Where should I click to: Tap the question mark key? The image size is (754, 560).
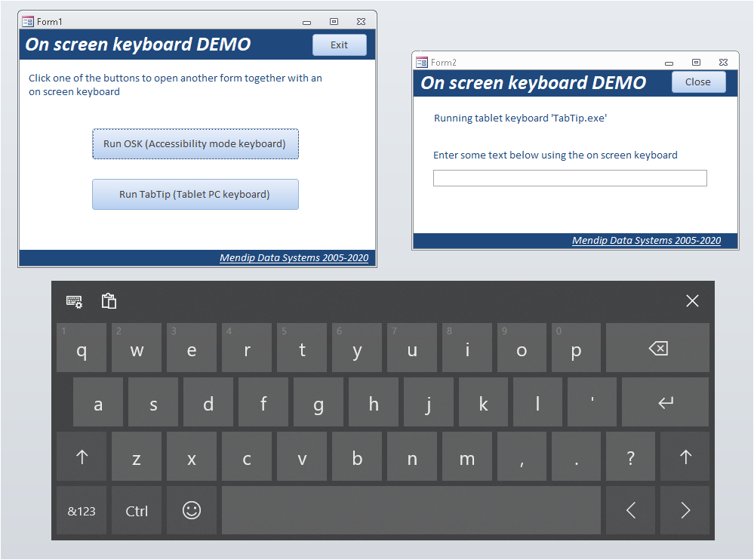tap(630, 456)
